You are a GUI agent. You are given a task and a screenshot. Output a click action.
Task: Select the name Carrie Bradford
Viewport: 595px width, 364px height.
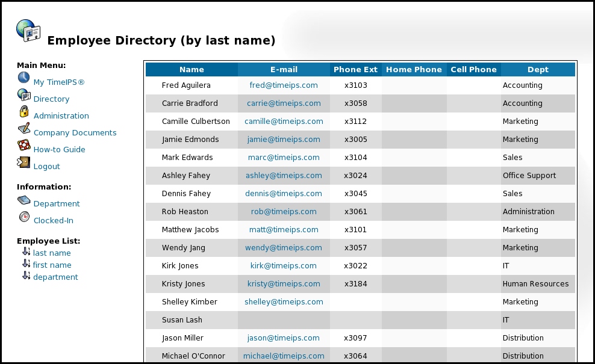point(190,103)
